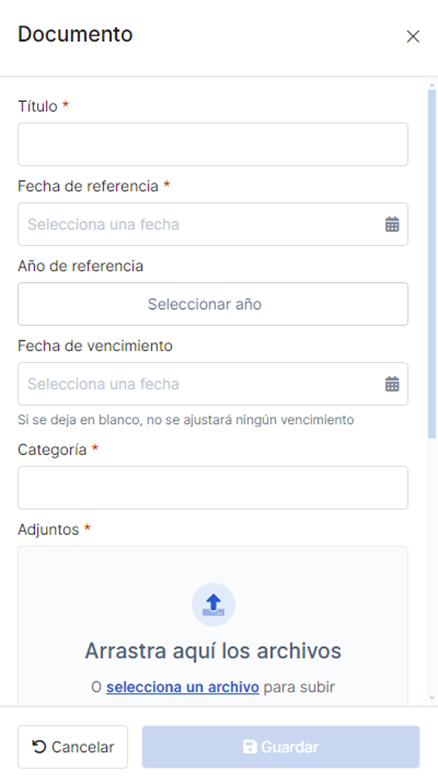
Task: Click the vertical scrollbar thumb
Action: (432, 265)
